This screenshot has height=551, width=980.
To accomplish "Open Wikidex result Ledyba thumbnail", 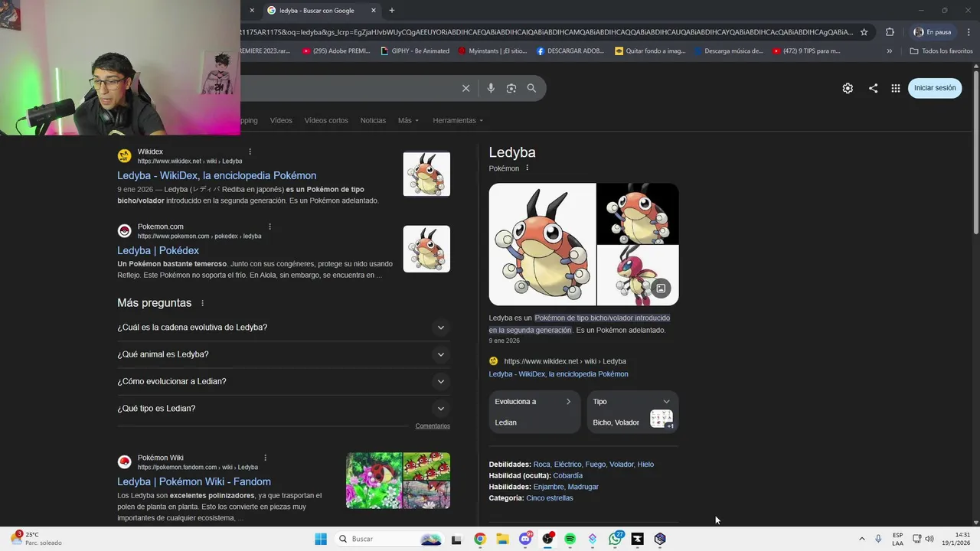I will 426,174.
